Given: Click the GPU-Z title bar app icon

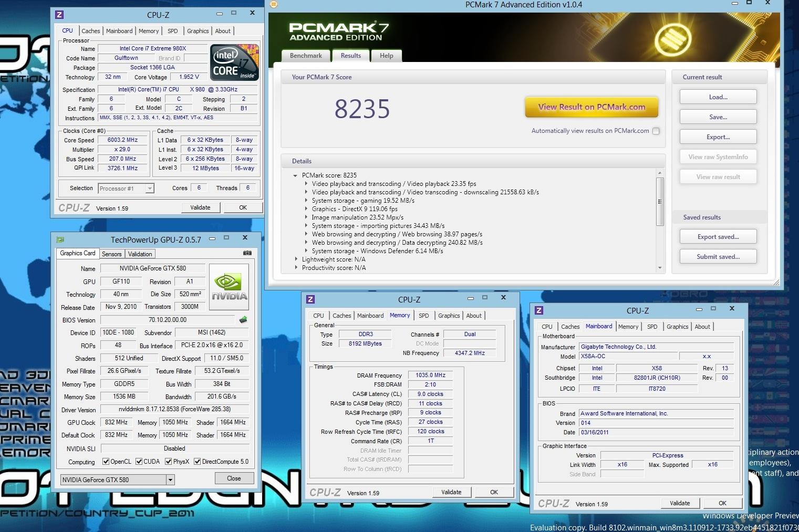Looking at the screenshot, I should tap(60, 239).
